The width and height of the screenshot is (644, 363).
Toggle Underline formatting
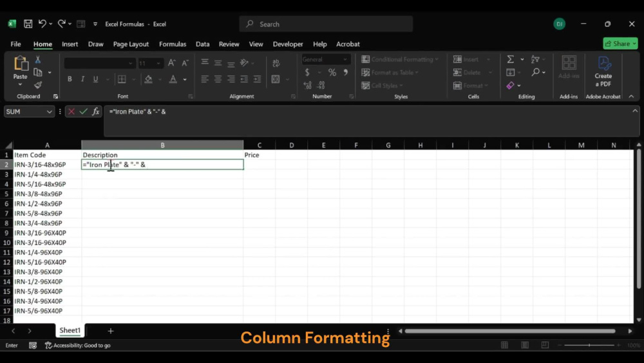(96, 79)
